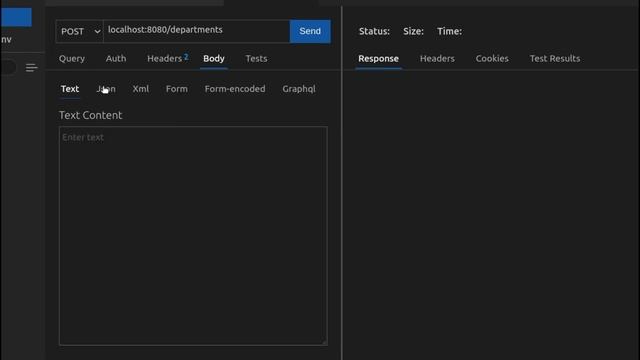Screen dimensions: 640x360
Task: Open the response Headers tab
Action: [x=437, y=58]
